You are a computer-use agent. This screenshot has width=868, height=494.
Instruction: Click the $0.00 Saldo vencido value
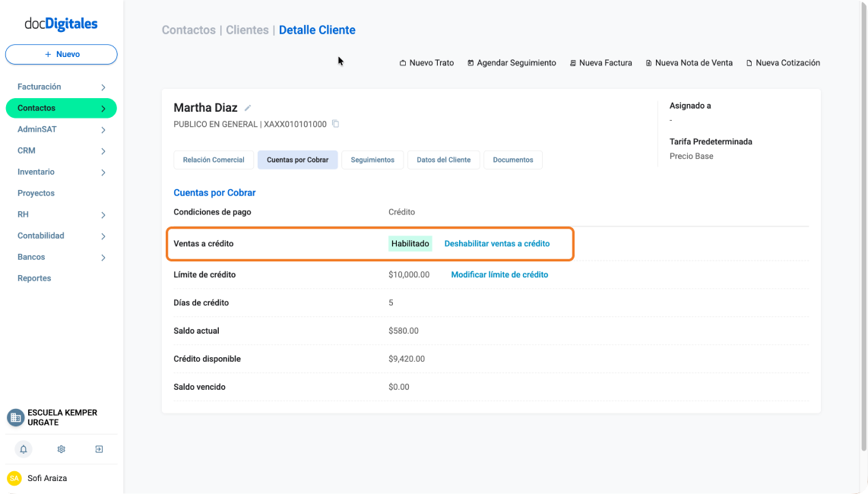(399, 387)
